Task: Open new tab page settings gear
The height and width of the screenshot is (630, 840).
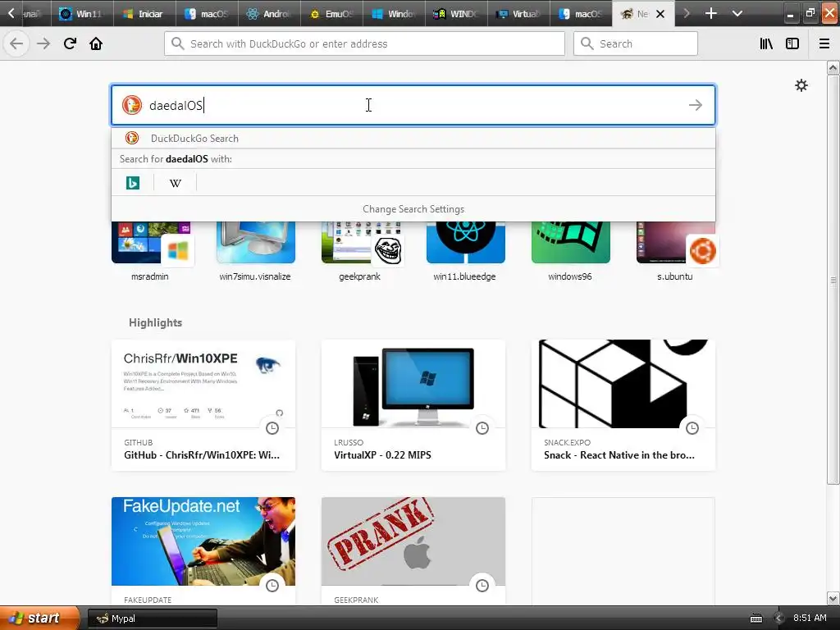Action: click(x=801, y=85)
